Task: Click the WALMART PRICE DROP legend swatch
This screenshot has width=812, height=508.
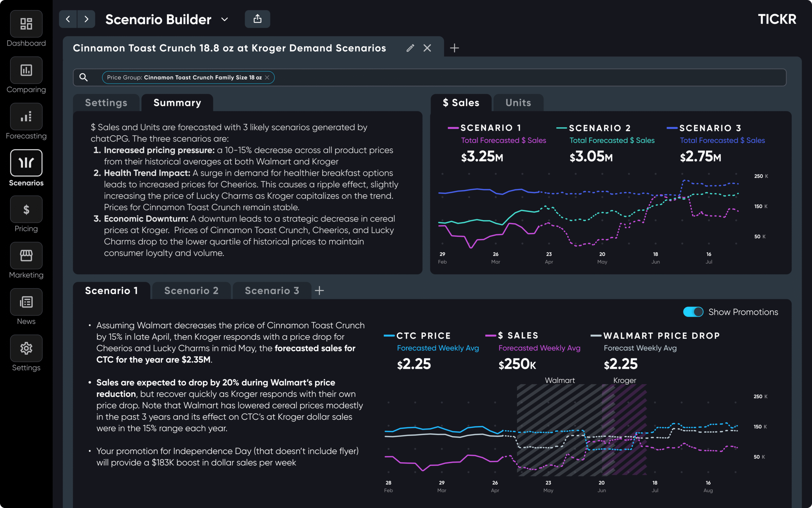Action: click(596, 336)
